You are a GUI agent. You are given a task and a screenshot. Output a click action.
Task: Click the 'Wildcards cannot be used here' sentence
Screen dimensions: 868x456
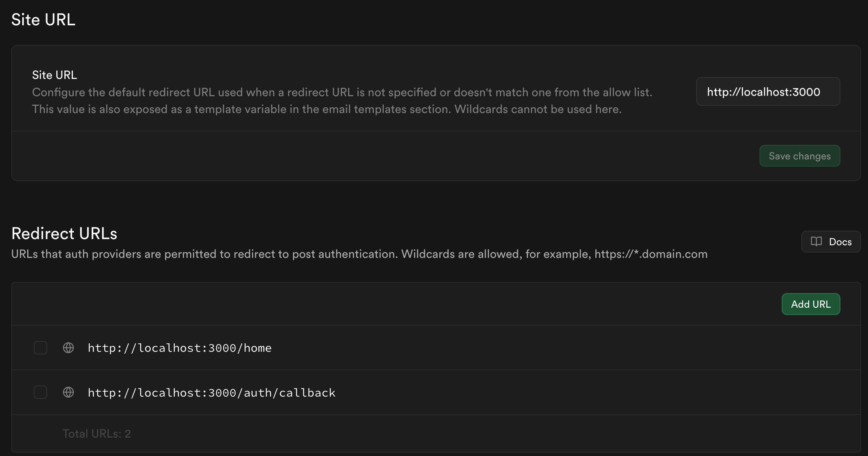(x=538, y=109)
